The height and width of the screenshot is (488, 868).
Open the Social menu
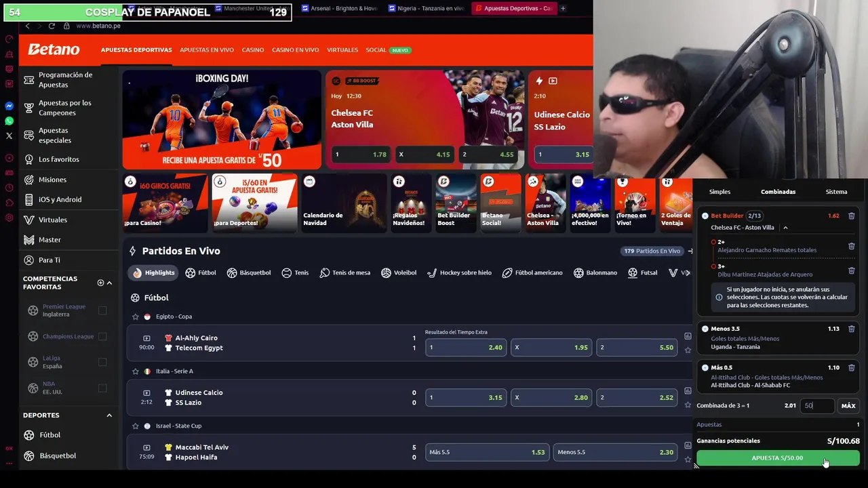(376, 50)
